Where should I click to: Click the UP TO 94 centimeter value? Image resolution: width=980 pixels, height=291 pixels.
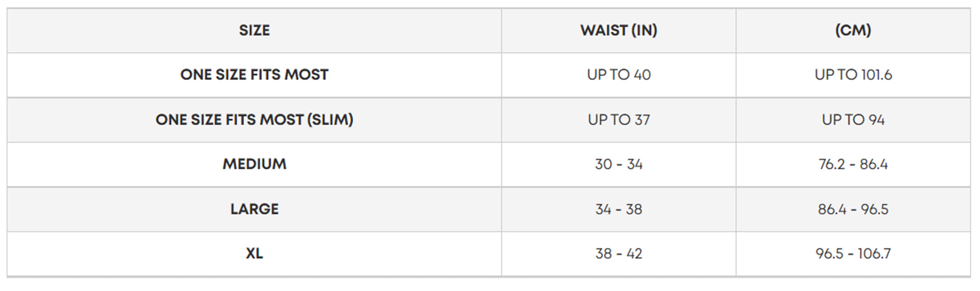tap(853, 120)
